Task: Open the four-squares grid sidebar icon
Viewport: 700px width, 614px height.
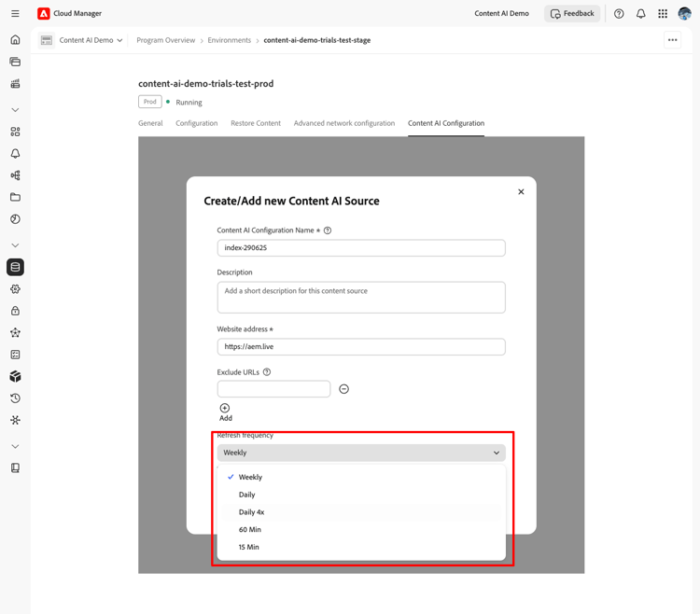Action: [x=15, y=132]
